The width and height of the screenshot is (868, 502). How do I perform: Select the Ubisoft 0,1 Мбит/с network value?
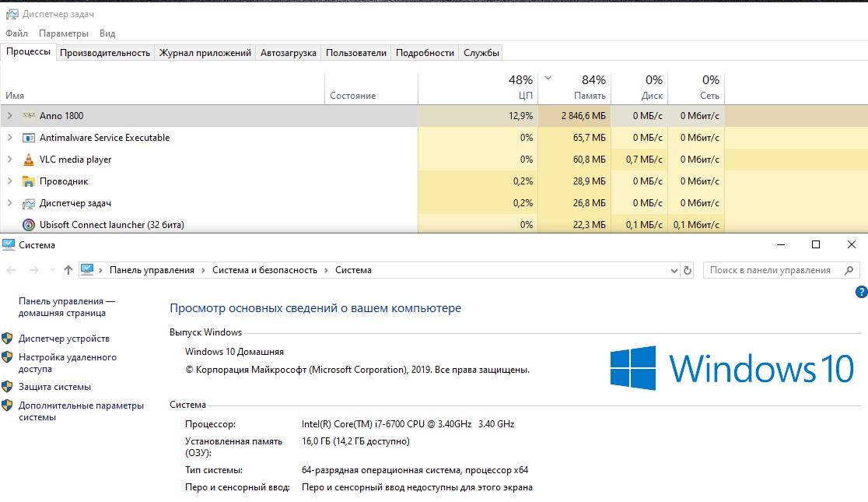696,225
